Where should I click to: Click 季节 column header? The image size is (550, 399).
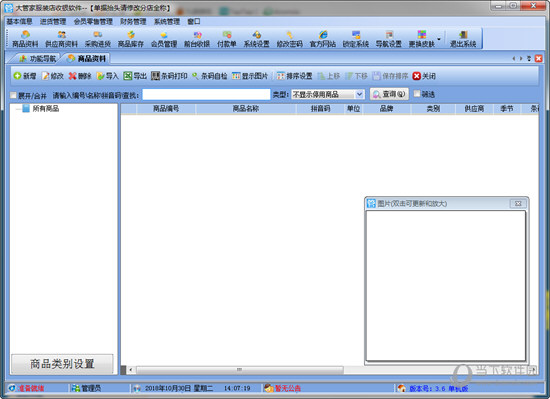coord(507,109)
